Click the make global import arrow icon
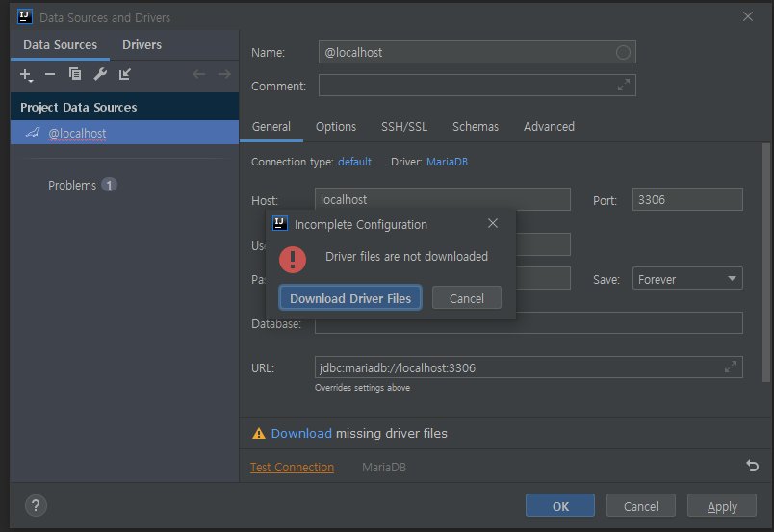This screenshot has width=774, height=532. pyautogui.click(x=125, y=74)
